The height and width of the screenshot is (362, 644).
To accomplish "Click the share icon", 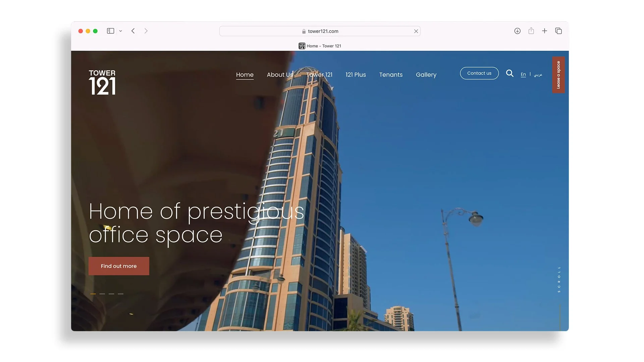I will pos(531,31).
